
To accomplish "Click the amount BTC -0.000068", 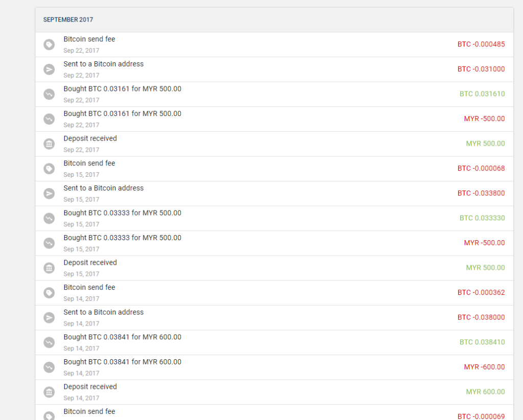I will pyautogui.click(x=481, y=168).
